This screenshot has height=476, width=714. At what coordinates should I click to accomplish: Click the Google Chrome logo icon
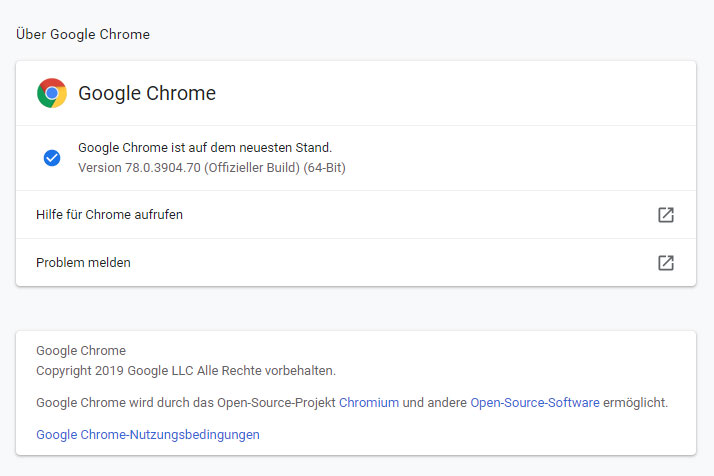(52, 93)
